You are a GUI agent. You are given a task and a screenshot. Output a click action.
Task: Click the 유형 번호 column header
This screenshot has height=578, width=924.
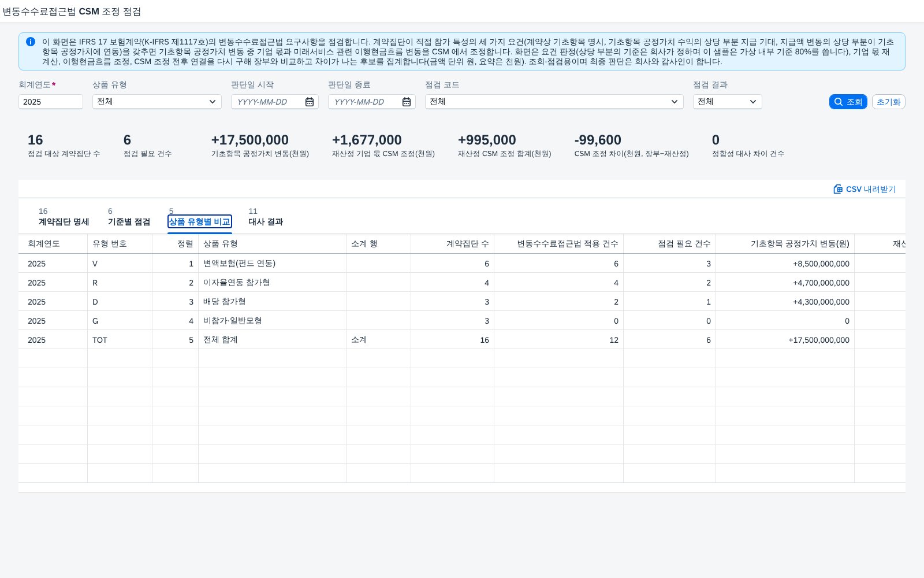click(x=120, y=244)
